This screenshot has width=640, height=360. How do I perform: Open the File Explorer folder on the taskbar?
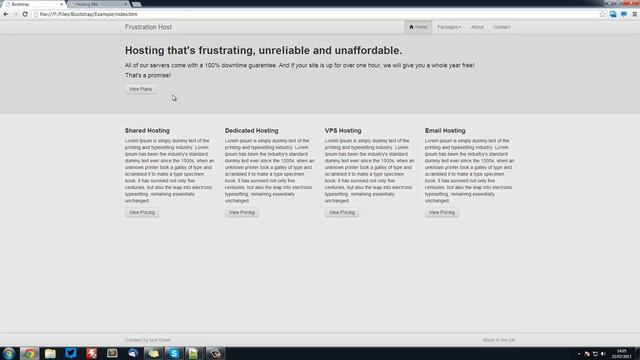click(x=50, y=353)
